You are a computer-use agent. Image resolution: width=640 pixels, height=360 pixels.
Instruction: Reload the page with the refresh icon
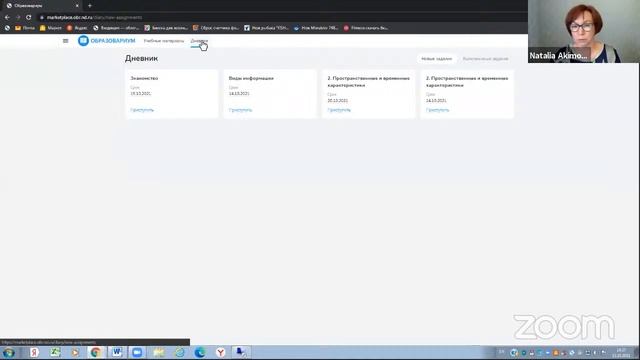(x=29, y=18)
